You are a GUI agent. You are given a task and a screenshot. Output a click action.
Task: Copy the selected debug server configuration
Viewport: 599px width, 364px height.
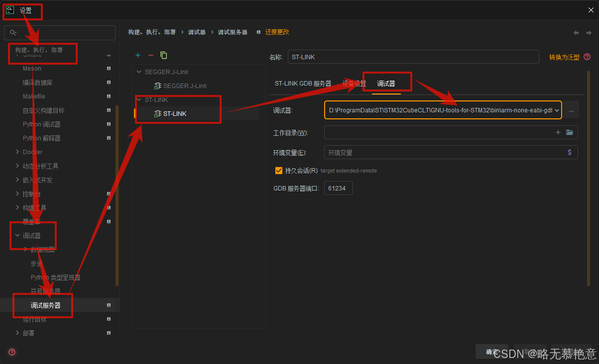(x=164, y=55)
